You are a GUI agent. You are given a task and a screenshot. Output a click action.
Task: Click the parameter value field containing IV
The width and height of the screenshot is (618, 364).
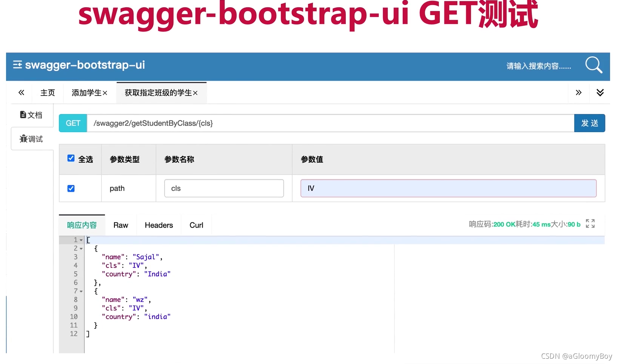click(448, 188)
